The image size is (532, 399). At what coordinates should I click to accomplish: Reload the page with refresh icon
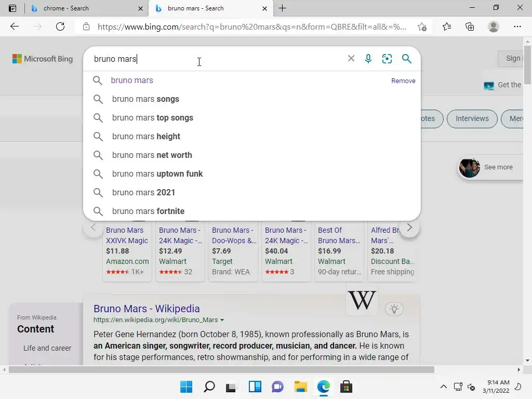point(60,26)
